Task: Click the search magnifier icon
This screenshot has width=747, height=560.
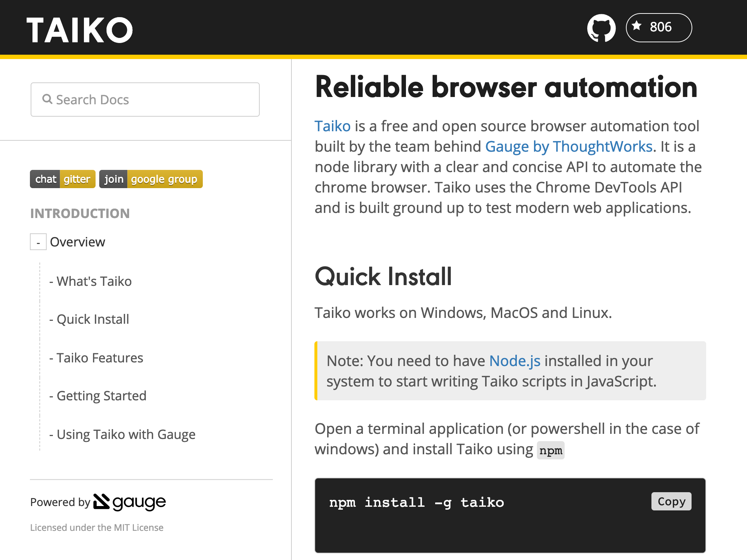Action: click(47, 99)
